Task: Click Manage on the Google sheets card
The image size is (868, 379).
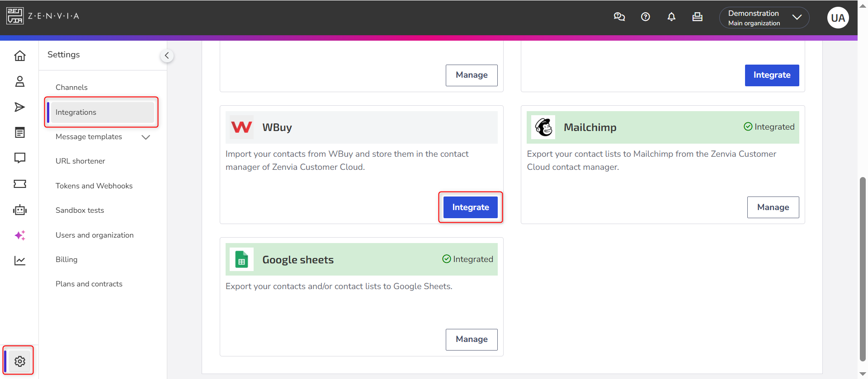Action: (472, 339)
